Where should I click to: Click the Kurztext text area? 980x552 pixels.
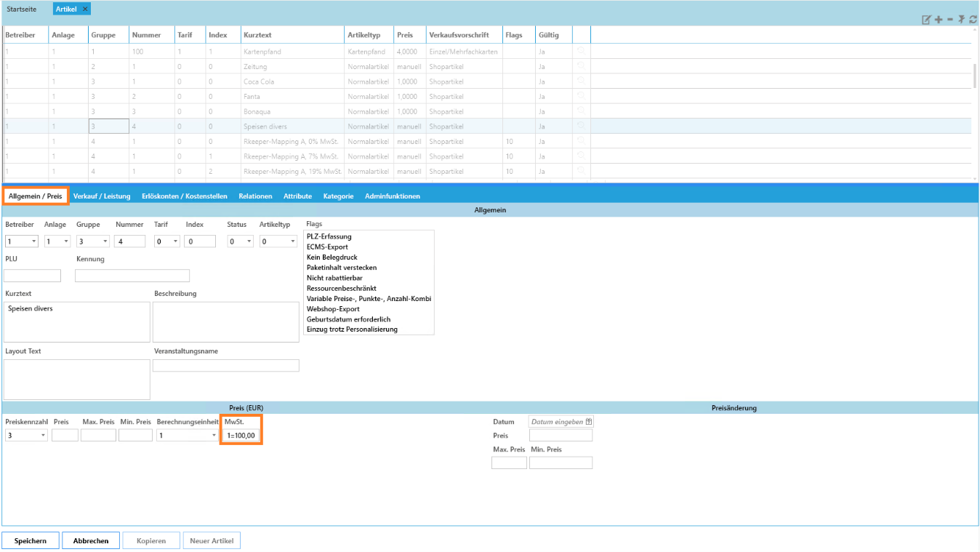pos(77,321)
